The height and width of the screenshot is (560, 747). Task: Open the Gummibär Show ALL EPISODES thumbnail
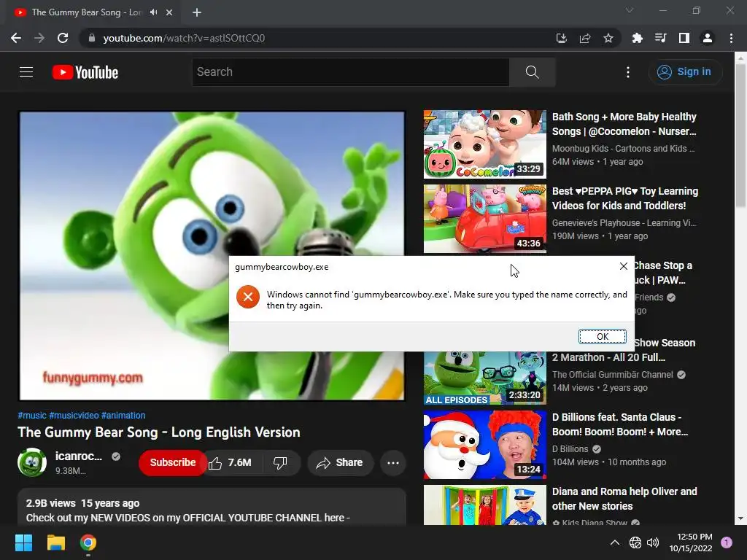485,378
